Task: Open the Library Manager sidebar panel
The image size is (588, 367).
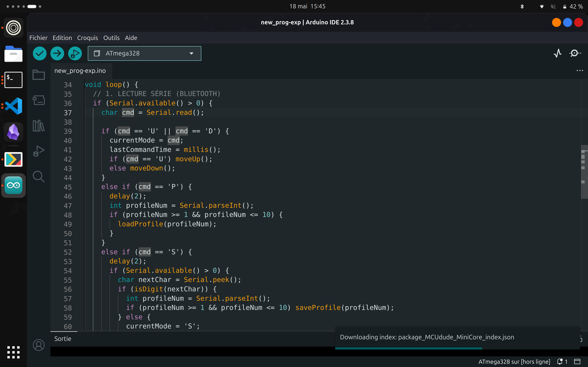Action: [x=39, y=125]
